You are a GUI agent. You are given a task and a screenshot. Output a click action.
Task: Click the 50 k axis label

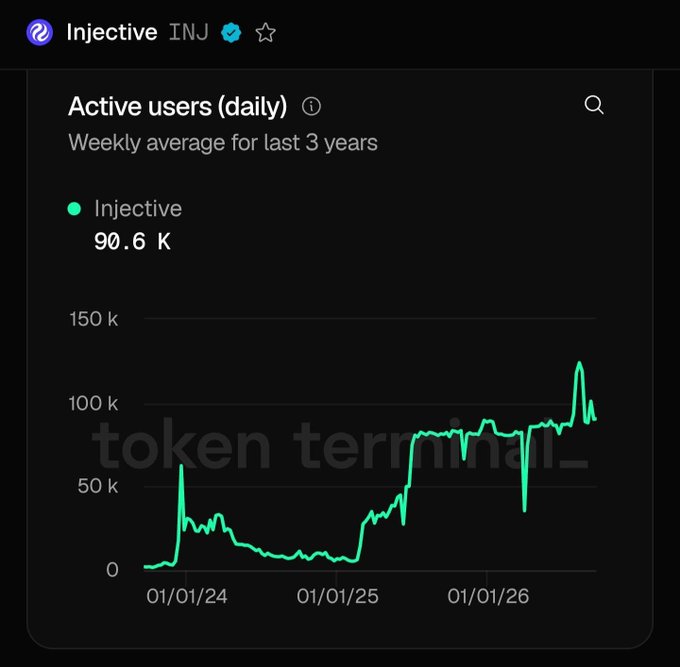(98, 486)
